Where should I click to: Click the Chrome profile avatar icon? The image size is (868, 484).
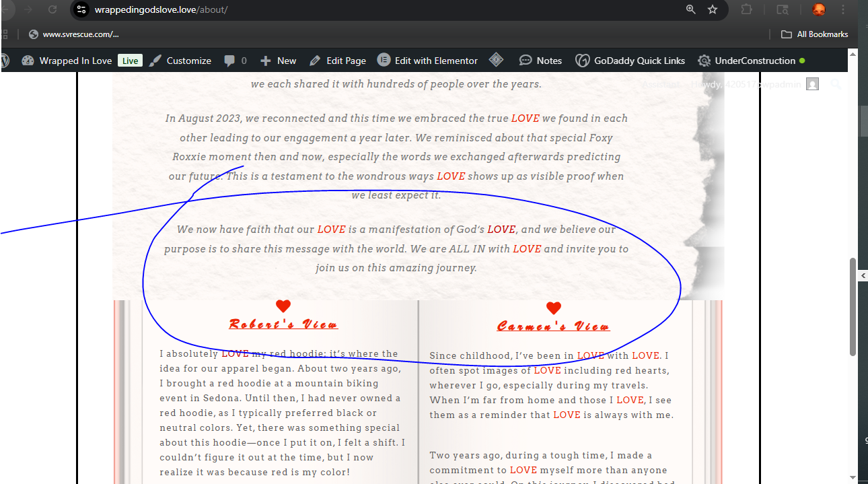[x=818, y=9]
